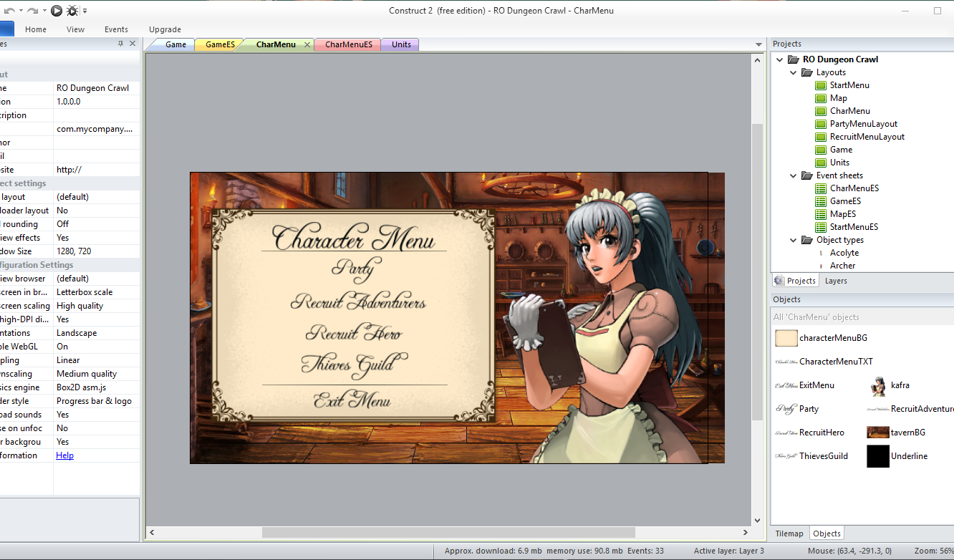954x560 pixels.
Task: Select the StartMenu layout icon
Action: point(821,85)
